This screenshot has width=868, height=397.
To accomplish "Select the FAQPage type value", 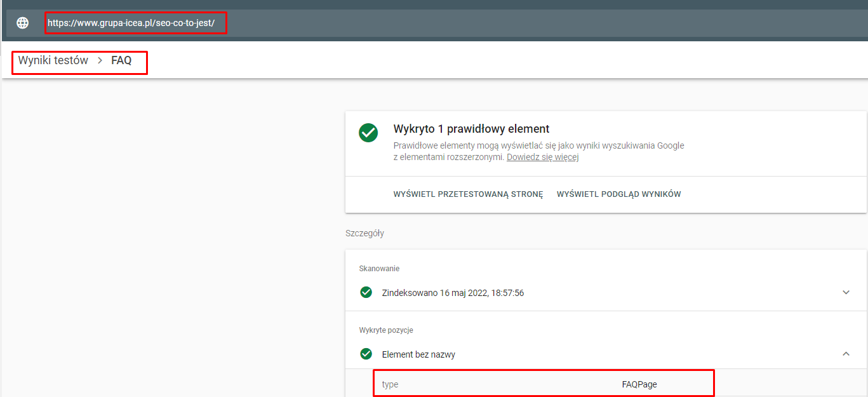I will coord(639,384).
